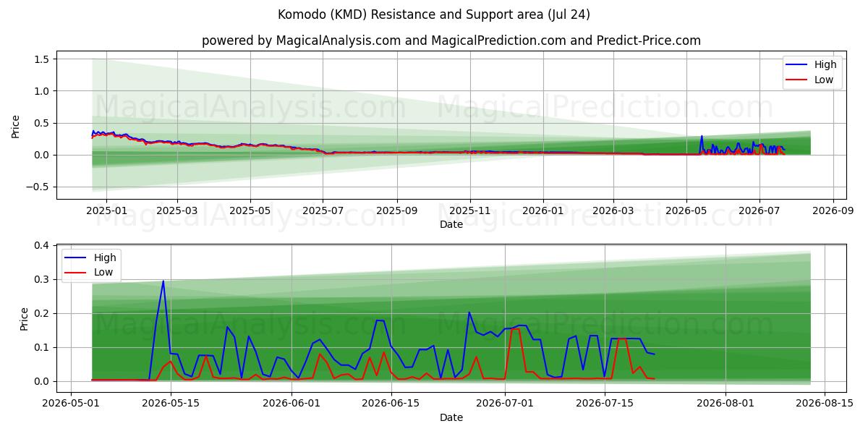Click the top chart 'Price' axis label
This screenshot has width=868, height=434.
pyautogui.click(x=16, y=125)
